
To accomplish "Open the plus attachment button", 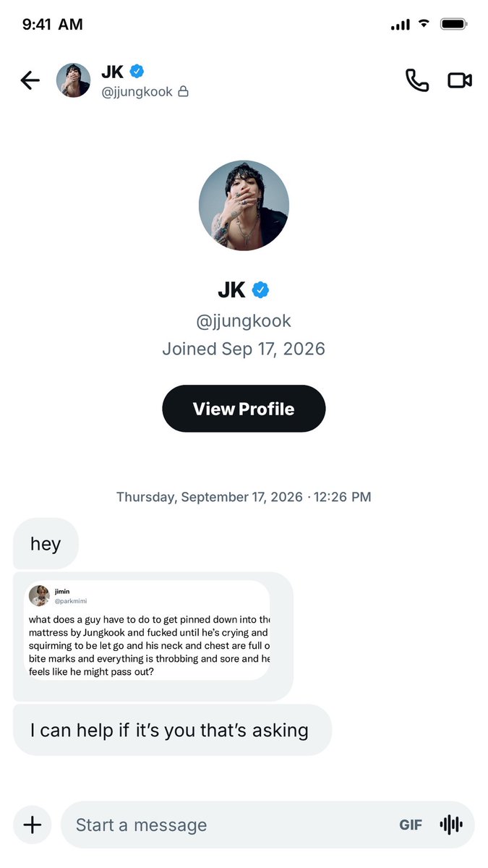I will click(33, 825).
